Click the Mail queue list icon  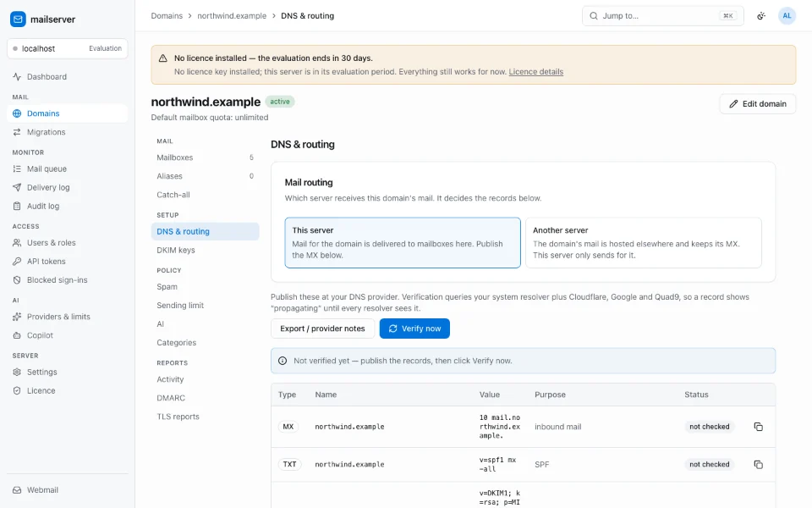17,169
